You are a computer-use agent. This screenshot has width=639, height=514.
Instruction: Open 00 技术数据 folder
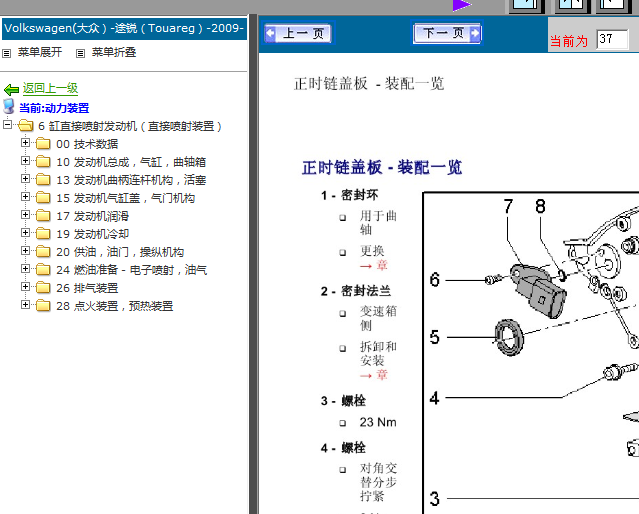click(x=87, y=144)
